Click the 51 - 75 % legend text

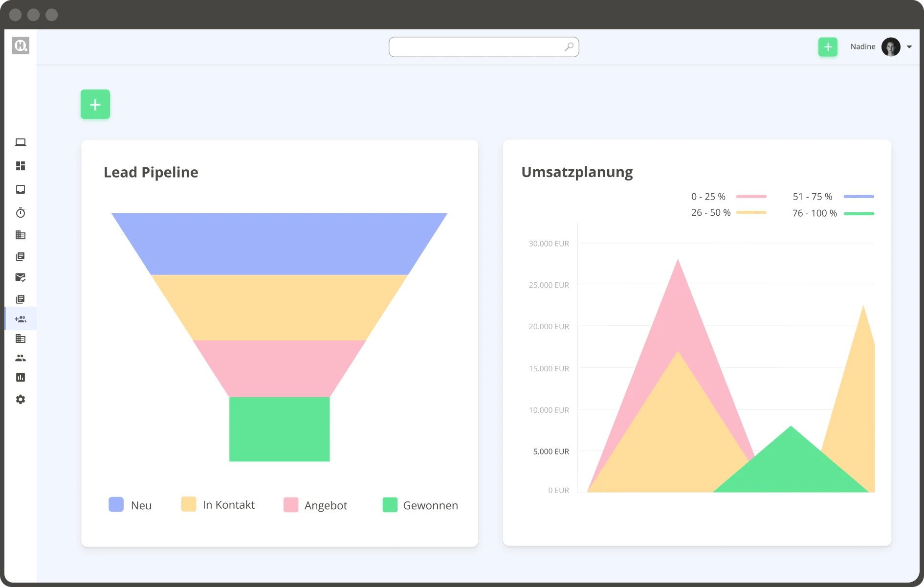pyautogui.click(x=813, y=197)
